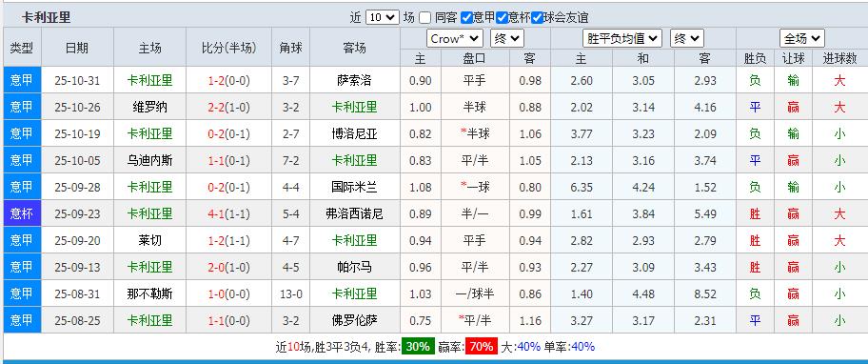Click the 单率:40% odd rate text

(569, 347)
